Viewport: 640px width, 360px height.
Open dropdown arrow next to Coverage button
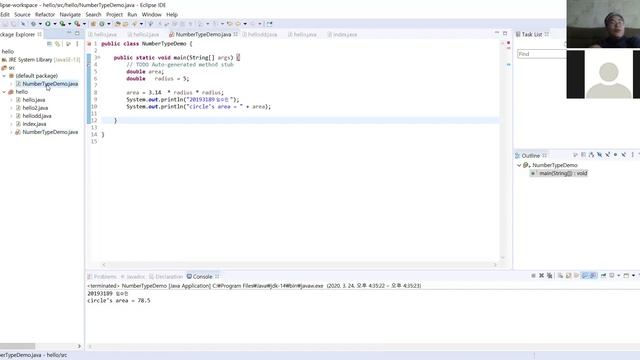pos(69,24)
